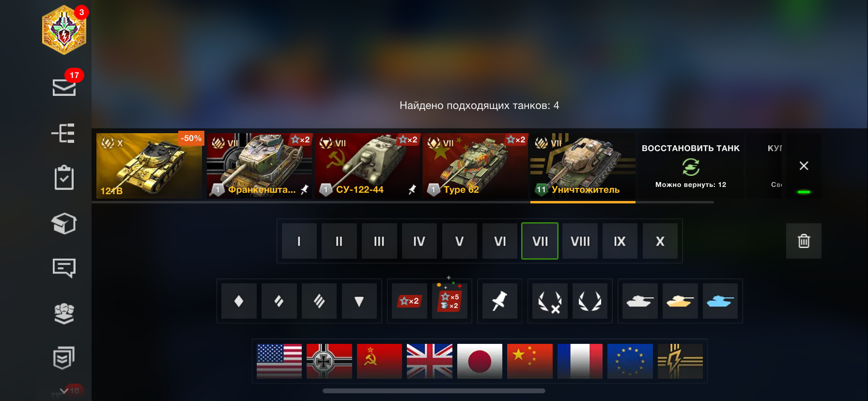Filter by pinned favorite tanks
The height and width of the screenshot is (401, 868).
tap(499, 301)
